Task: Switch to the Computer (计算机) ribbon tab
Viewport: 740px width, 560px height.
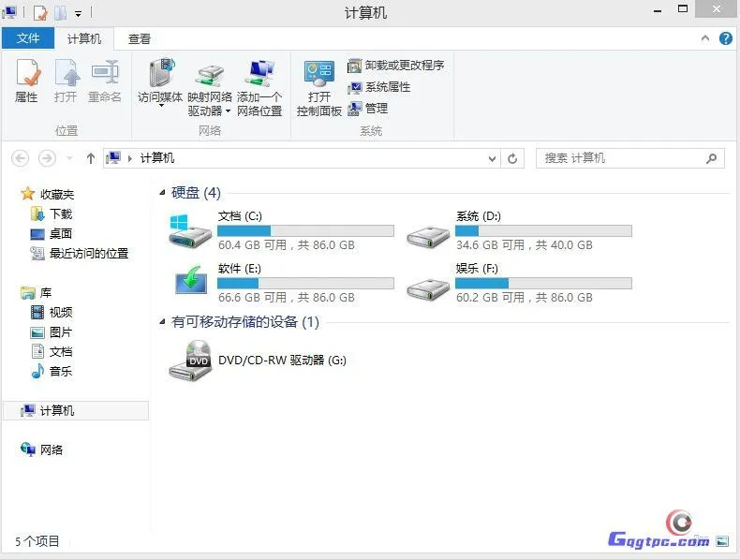Action: click(84, 38)
